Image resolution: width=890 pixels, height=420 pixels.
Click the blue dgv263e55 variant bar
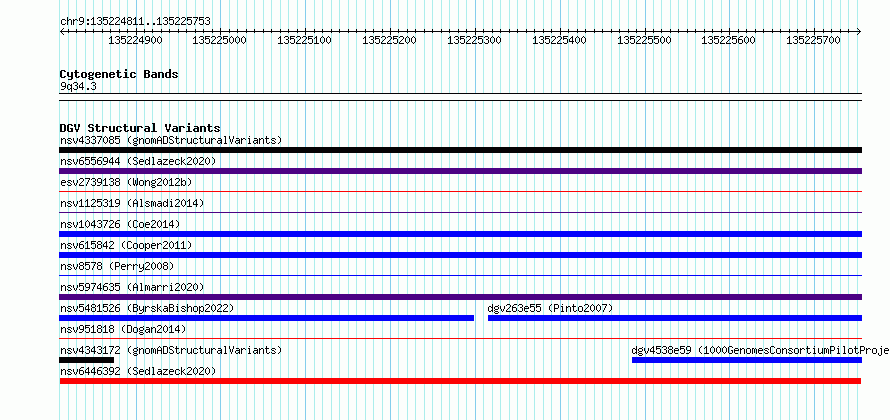(675, 318)
